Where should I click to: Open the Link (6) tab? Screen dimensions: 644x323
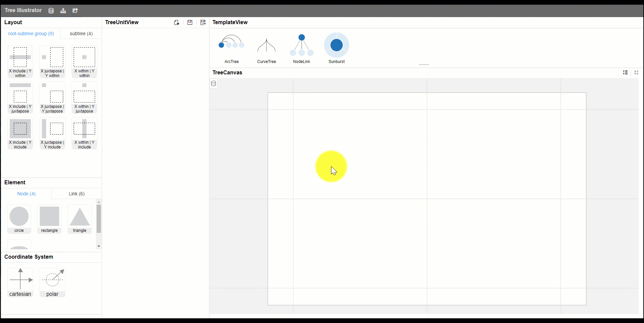pyautogui.click(x=76, y=194)
